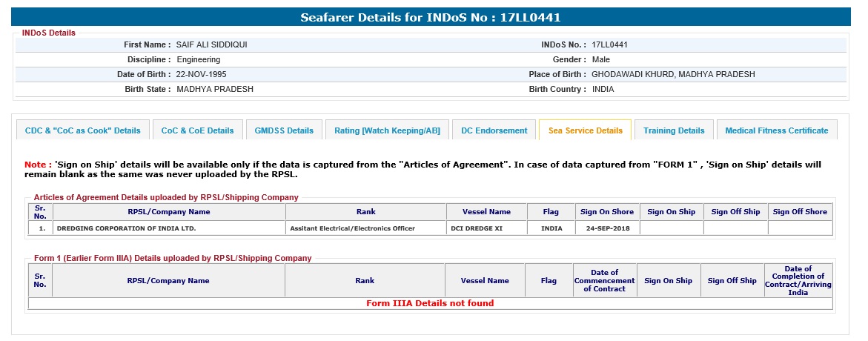This screenshot has width=868, height=341.
Task: Open the GMDSS Details tab
Action: pyautogui.click(x=284, y=130)
